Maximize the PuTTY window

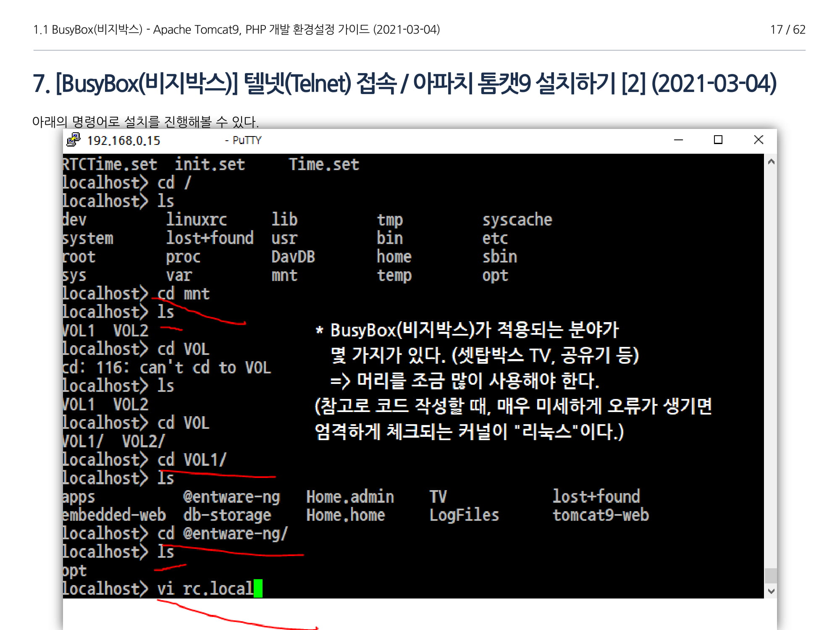point(718,140)
